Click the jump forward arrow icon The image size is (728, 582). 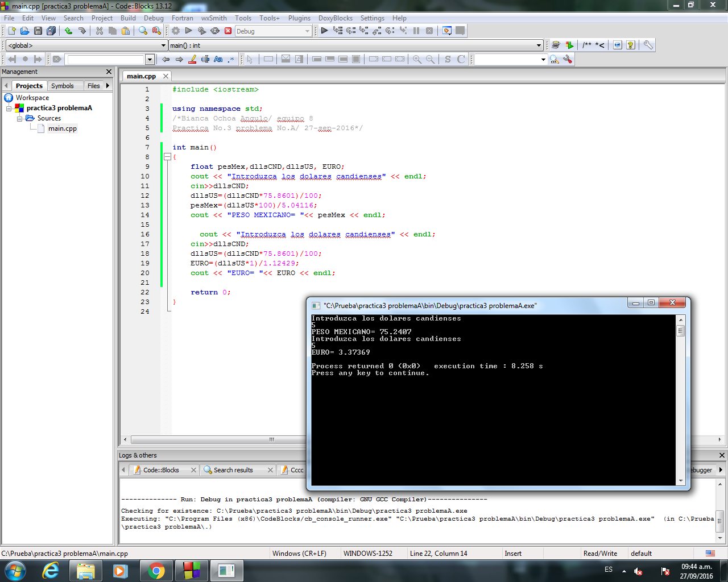coord(179,59)
